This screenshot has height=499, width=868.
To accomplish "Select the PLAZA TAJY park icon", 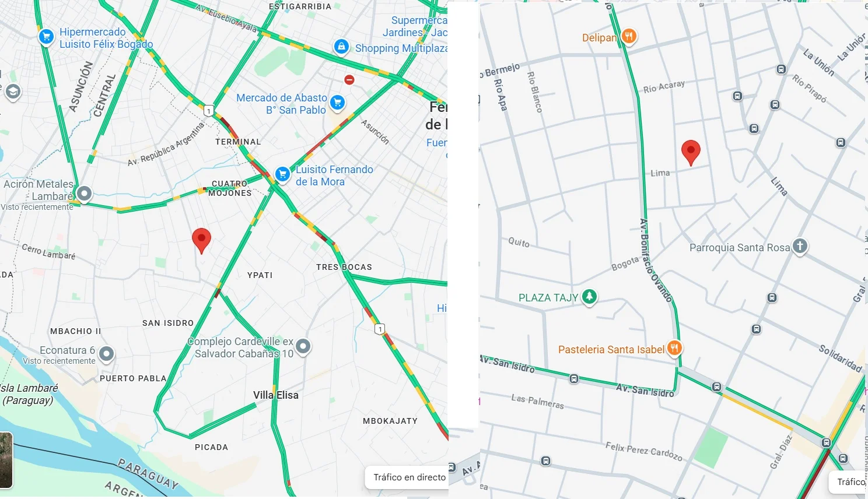I will click(x=589, y=297).
